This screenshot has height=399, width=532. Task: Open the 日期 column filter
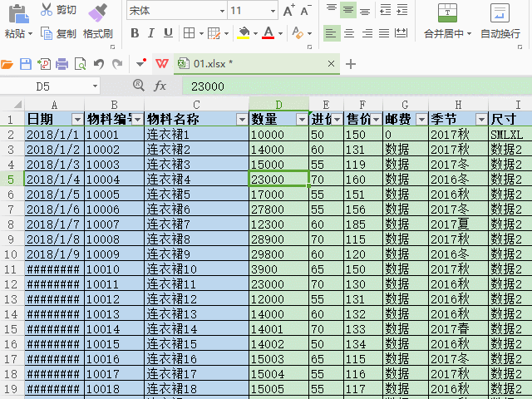(77, 120)
